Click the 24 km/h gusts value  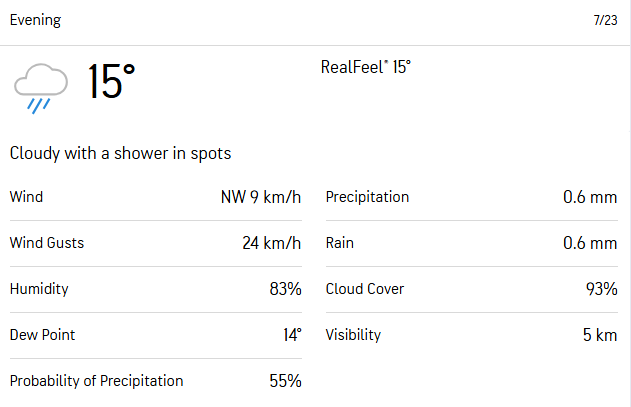271,243
